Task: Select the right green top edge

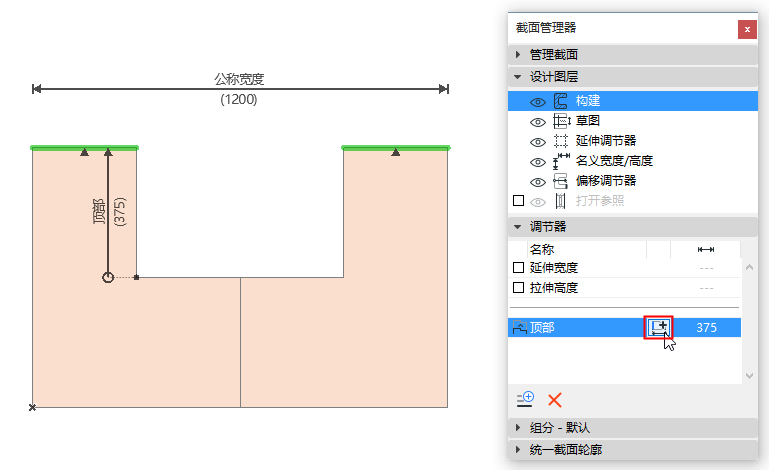Action: point(396,147)
